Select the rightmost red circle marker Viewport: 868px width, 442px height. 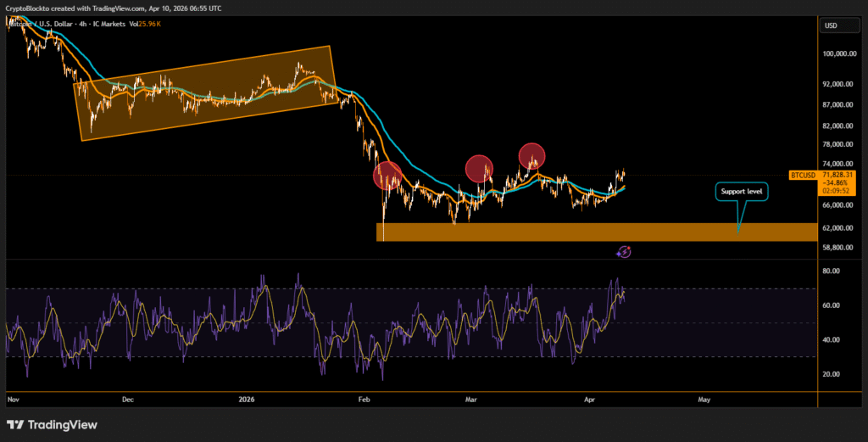tap(531, 155)
